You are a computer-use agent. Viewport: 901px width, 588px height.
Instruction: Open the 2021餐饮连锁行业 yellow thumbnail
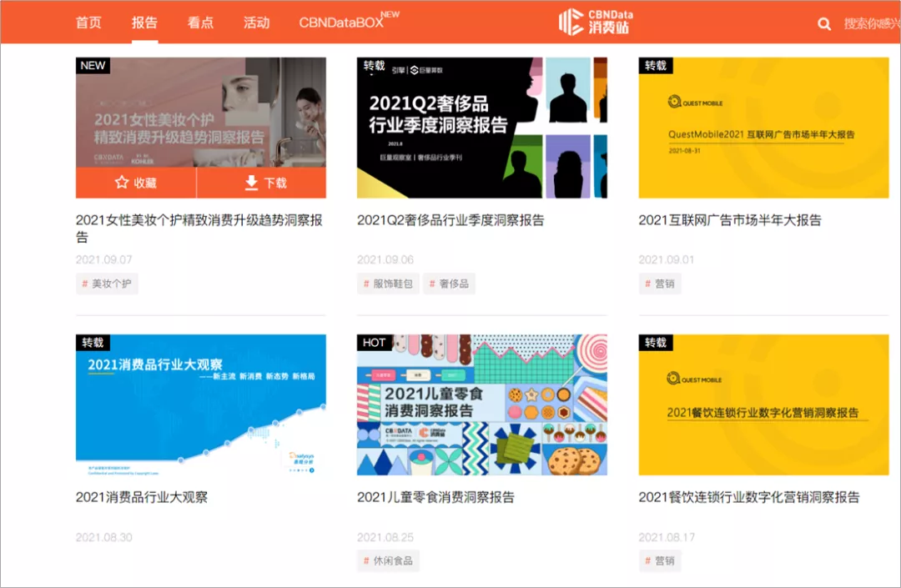(763, 405)
